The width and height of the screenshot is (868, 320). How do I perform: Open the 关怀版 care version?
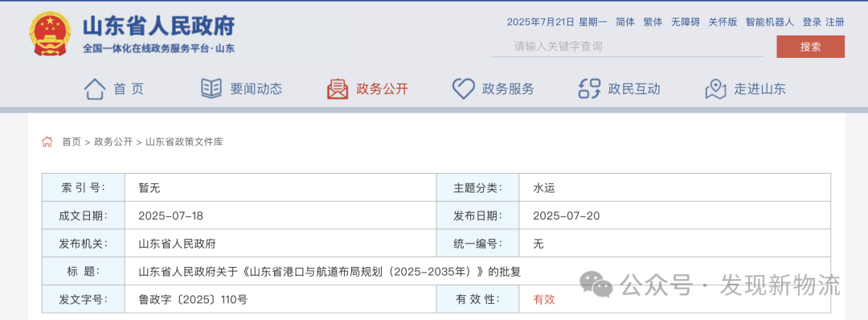click(x=723, y=23)
